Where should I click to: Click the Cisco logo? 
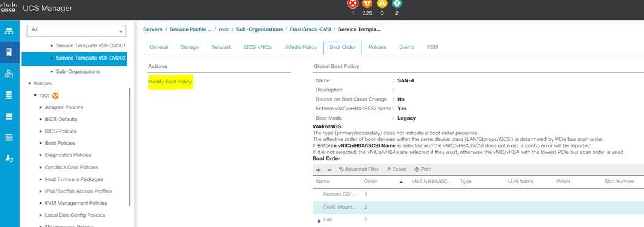pos(9,7)
